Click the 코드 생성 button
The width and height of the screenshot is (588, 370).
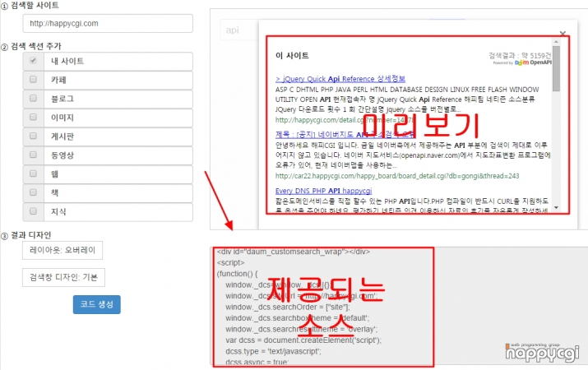coord(97,304)
